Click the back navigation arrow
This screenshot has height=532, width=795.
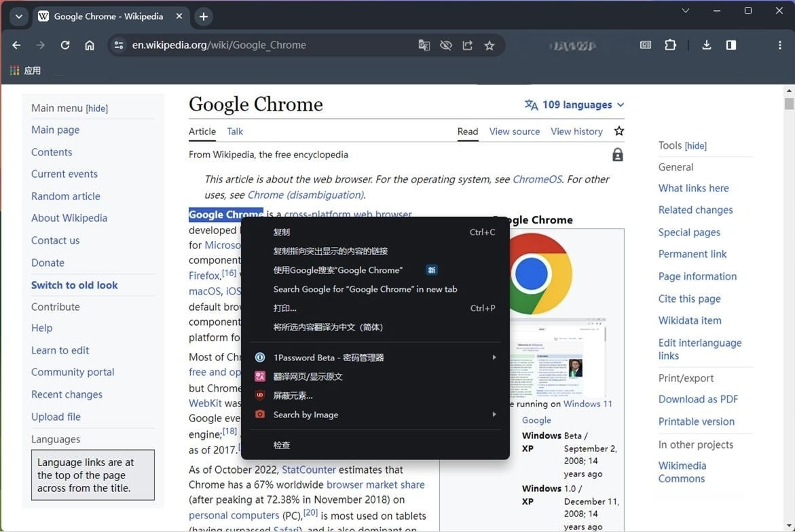click(x=16, y=45)
